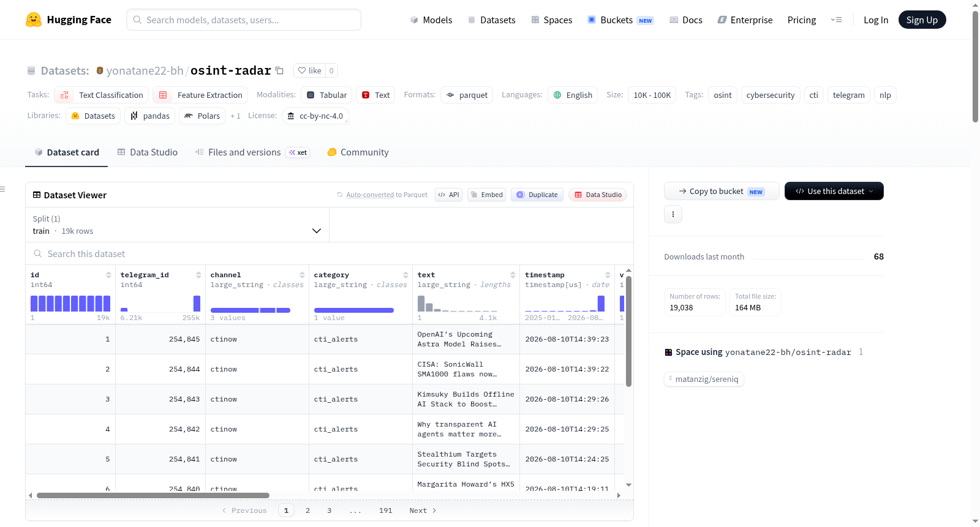
Task: Click Copy to bucket button
Action: click(x=722, y=191)
